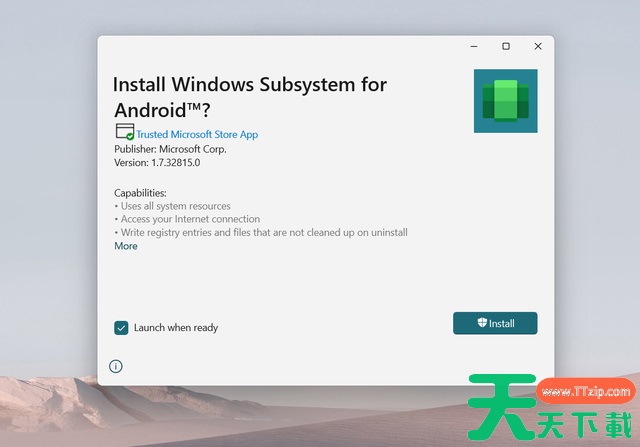Click the Windows Subsystem for Android app logo

(x=505, y=101)
